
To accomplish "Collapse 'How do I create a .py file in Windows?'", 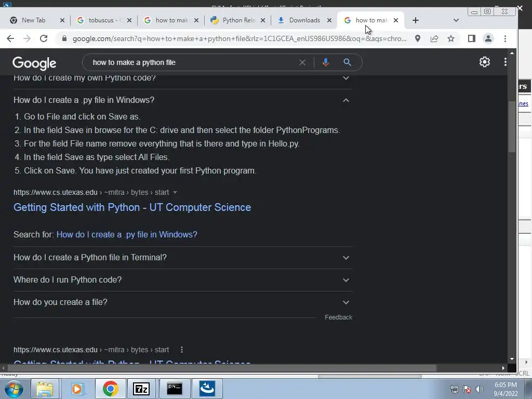I will tap(182, 100).
